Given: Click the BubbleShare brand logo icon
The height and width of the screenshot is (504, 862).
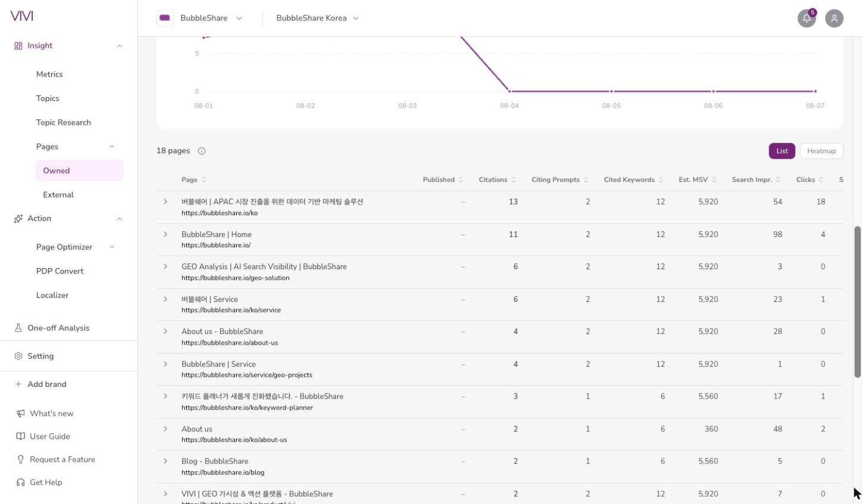Looking at the screenshot, I should coord(165,18).
